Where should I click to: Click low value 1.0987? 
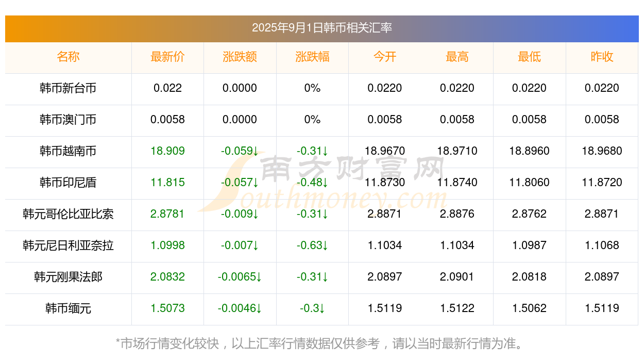click(530, 246)
